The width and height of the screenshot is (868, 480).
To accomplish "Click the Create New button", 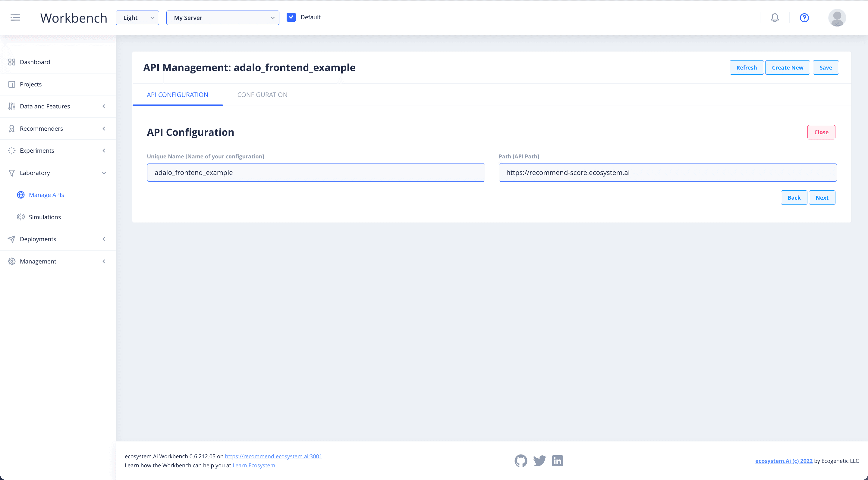I will [x=788, y=67].
